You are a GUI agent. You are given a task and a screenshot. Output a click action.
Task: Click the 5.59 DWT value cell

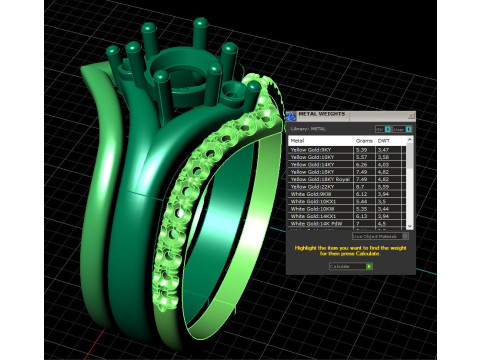(388, 187)
